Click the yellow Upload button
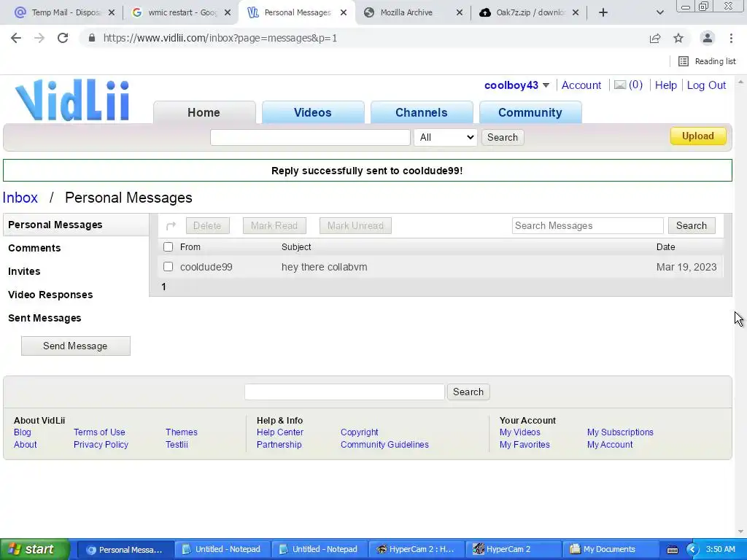Viewport: 747px width, 560px height. [x=698, y=136]
